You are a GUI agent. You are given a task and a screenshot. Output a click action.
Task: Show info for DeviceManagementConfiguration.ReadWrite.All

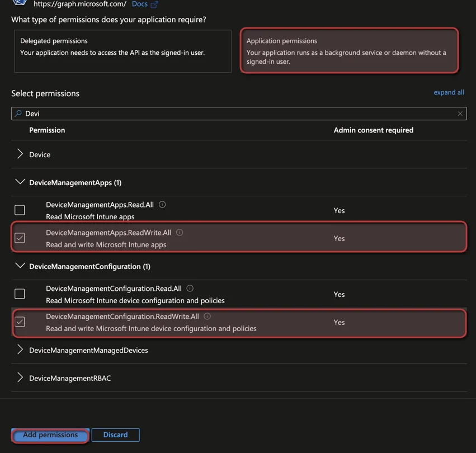207,316
